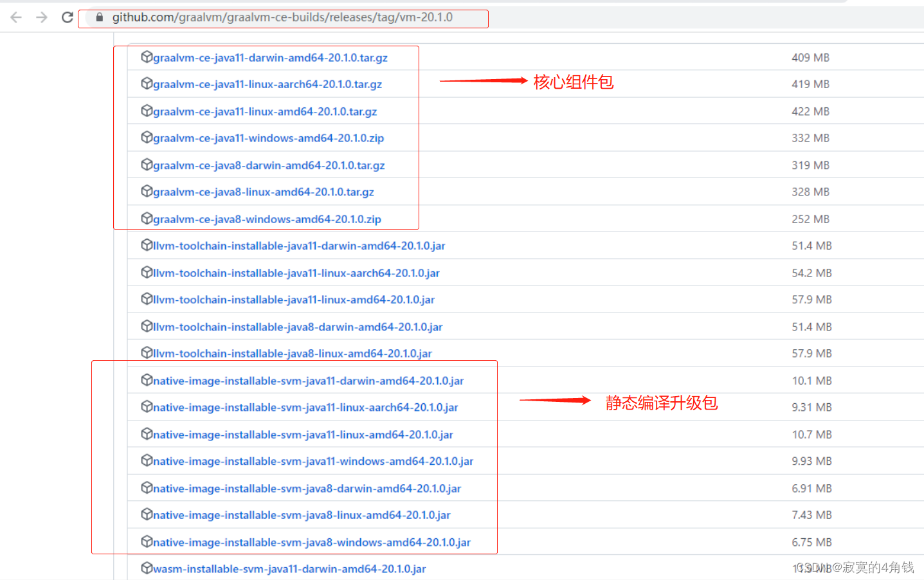Click package icon beside native-image java11-darwin-amd64
Screen dimensions: 924x580
(x=147, y=380)
